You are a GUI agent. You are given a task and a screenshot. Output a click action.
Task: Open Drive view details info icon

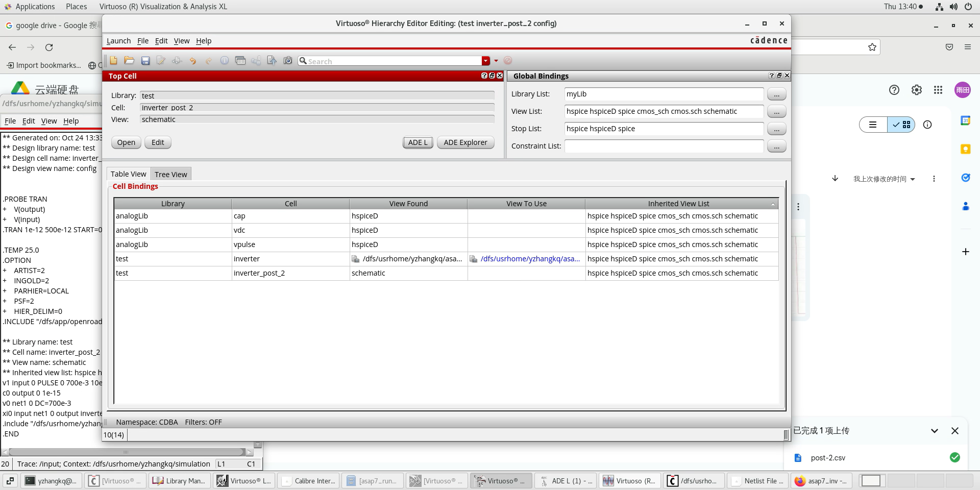pos(927,125)
